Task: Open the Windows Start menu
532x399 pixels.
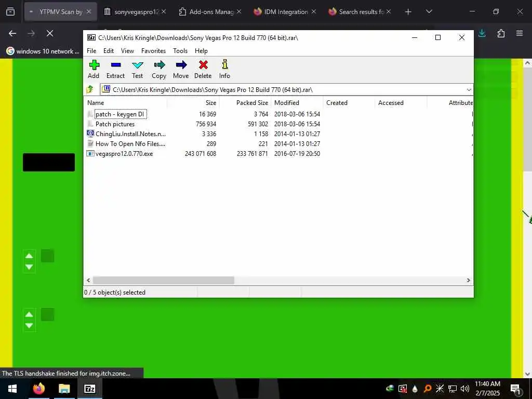Action: (12, 389)
